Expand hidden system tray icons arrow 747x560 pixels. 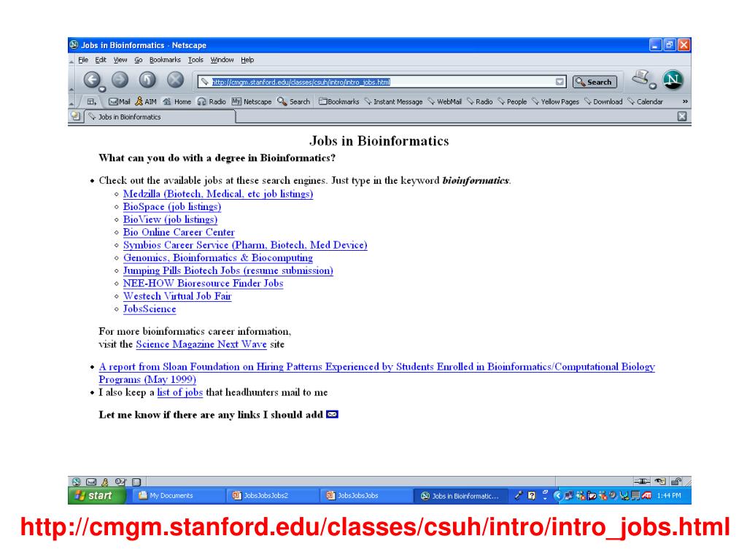557,496
